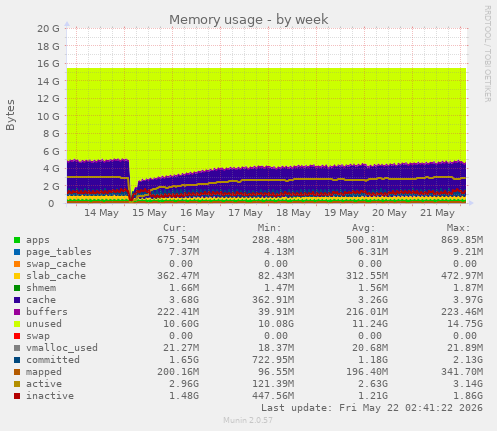Click the active olive legend swatch

tap(17, 384)
